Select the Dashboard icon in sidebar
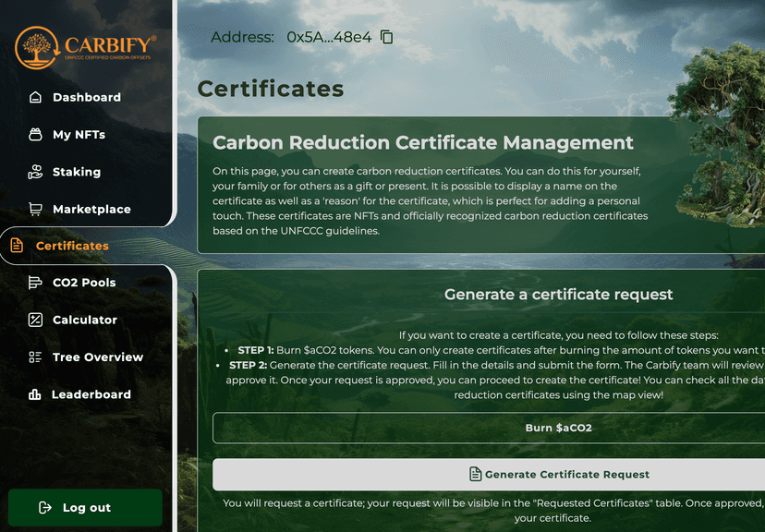Screen dimensions: 765x532 pyautogui.click(x=34, y=97)
